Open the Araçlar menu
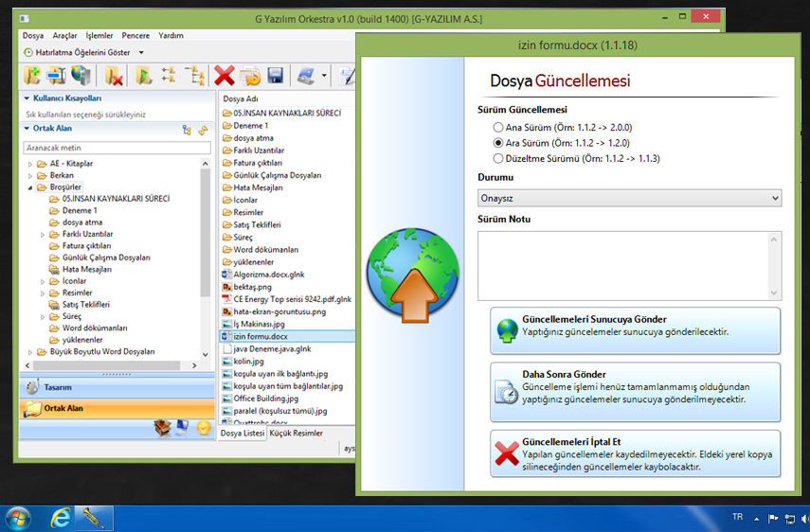The width and height of the screenshot is (810, 532). 64,35
